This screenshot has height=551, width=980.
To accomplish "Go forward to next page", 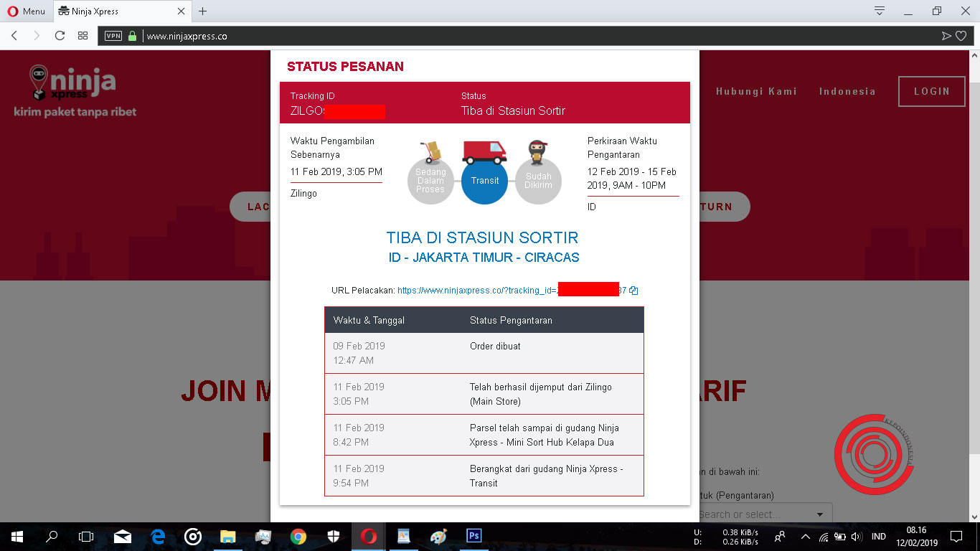I will point(37,35).
